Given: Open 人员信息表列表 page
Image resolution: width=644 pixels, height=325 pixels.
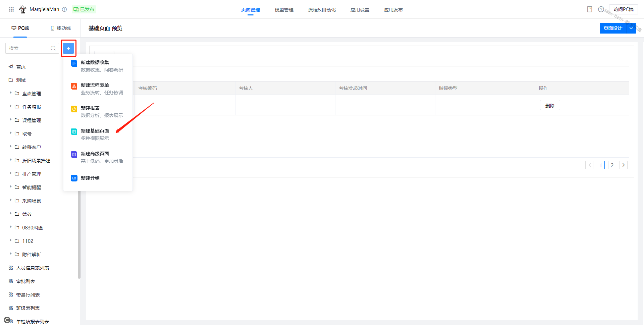Looking at the screenshot, I should (33, 268).
